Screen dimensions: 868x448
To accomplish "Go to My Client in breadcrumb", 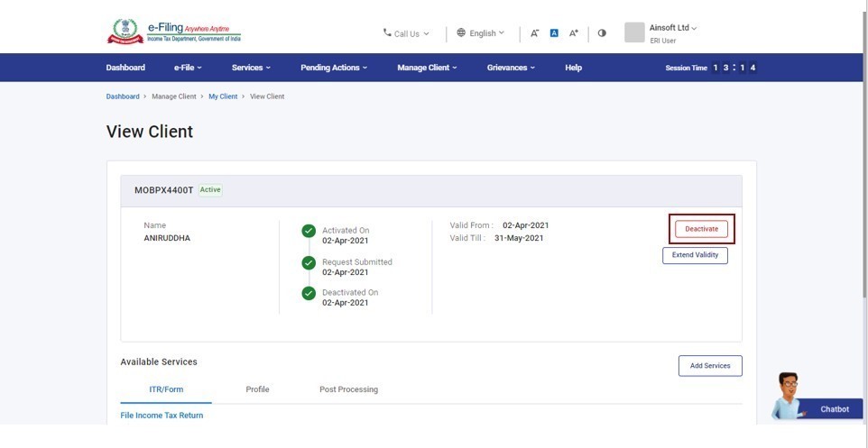I will 223,96.
